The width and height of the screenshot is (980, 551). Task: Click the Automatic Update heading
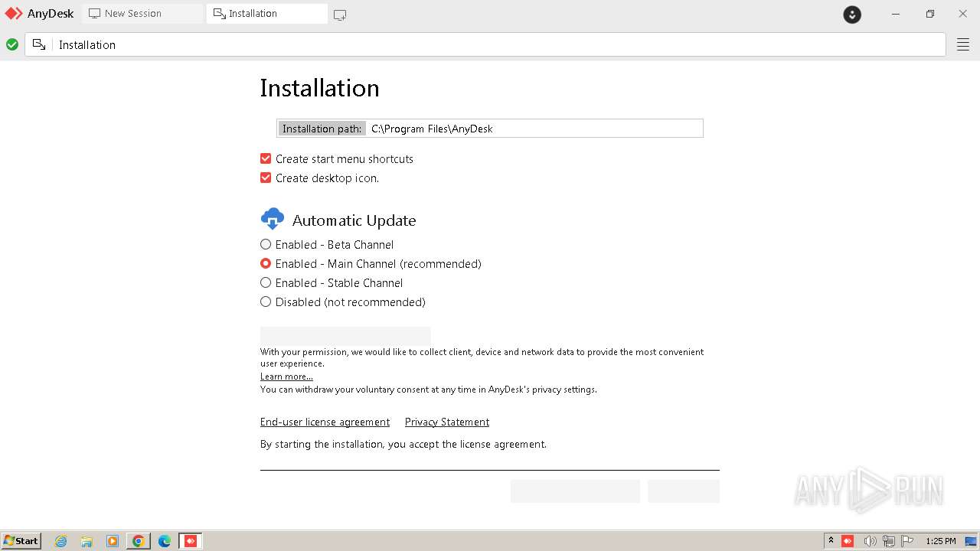point(354,220)
